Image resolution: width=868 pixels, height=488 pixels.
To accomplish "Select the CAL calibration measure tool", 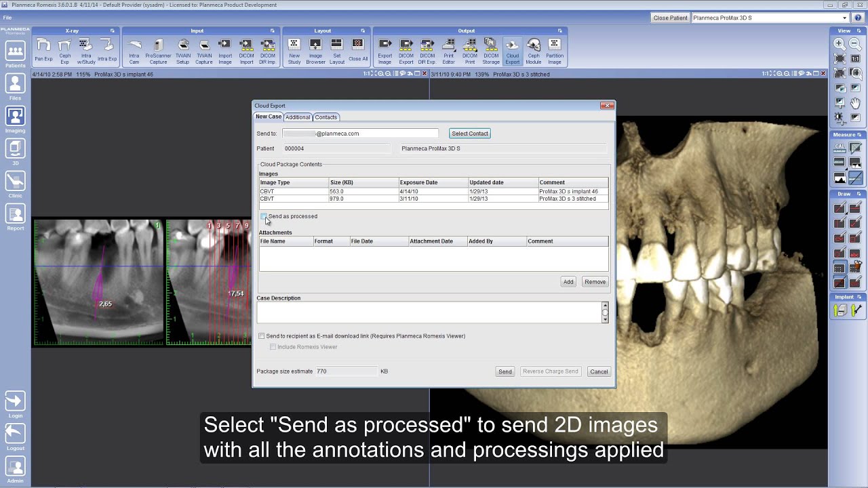I will [x=840, y=148].
